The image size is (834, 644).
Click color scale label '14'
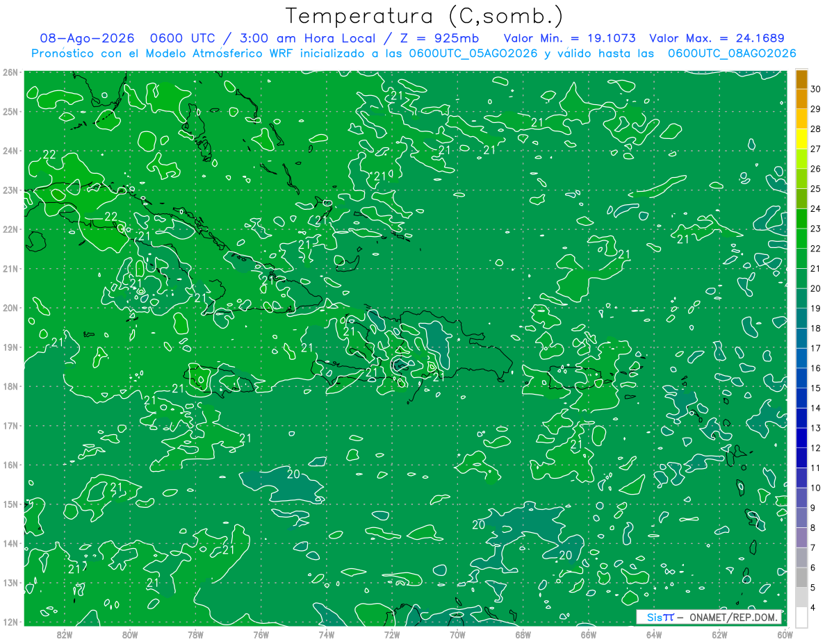pyautogui.click(x=815, y=408)
